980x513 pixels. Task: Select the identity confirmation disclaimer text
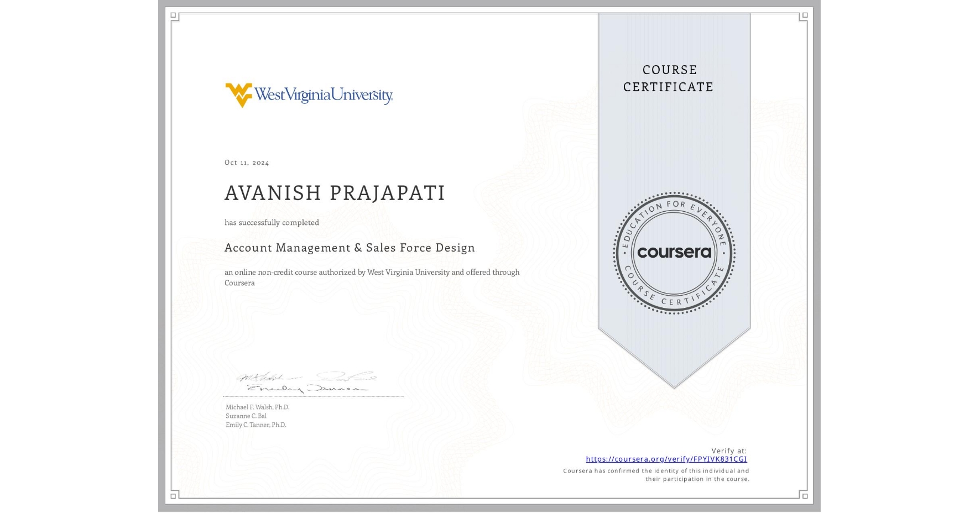pyautogui.click(x=655, y=474)
